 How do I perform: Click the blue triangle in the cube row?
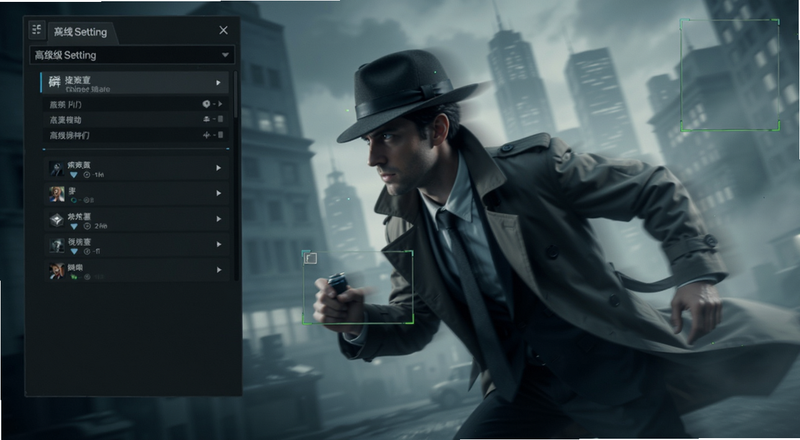pyautogui.click(x=74, y=226)
